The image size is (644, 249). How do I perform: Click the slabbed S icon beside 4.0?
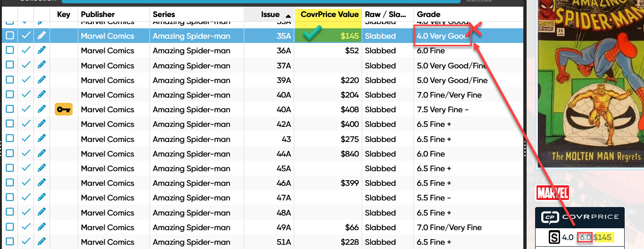[554, 237]
